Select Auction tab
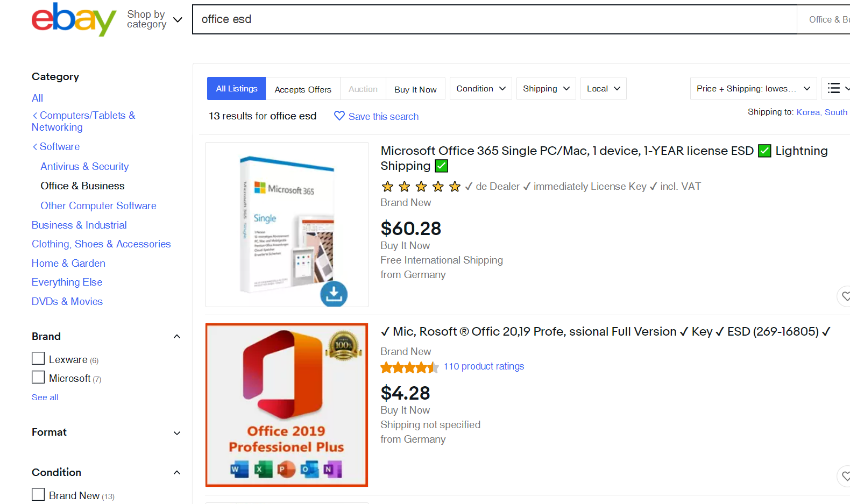The image size is (850, 504). coord(363,89)
